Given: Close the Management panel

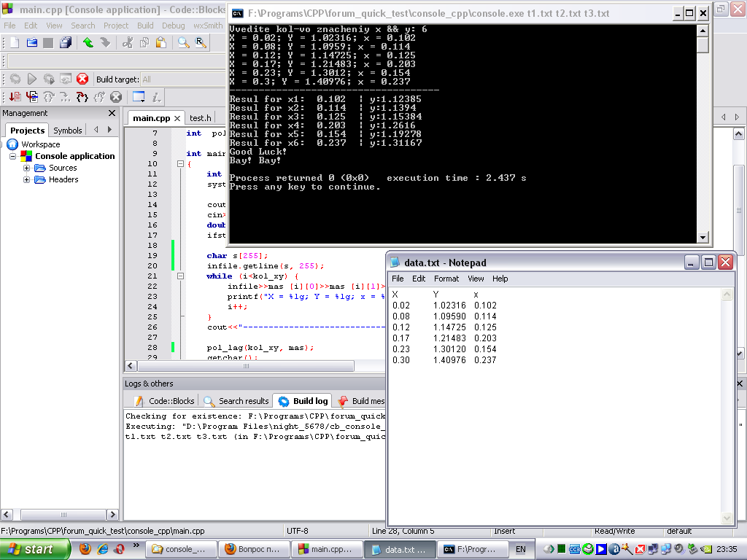Looking at the screenshot, I should (112, 113).
